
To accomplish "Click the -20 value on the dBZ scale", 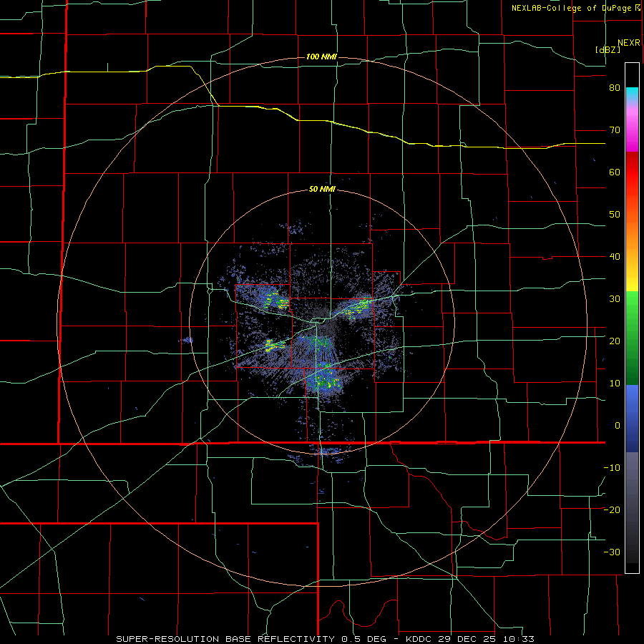I will point(612,510).
